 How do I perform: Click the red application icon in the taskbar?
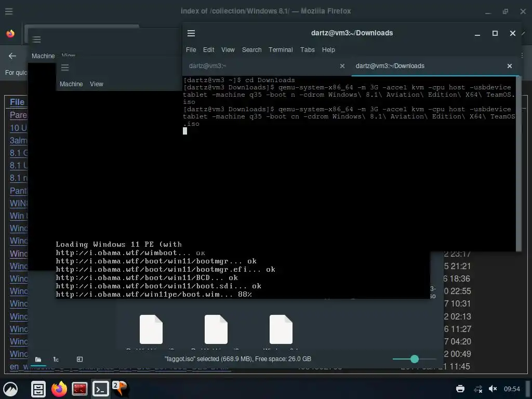pyautogui.click(x=79, y=389)
